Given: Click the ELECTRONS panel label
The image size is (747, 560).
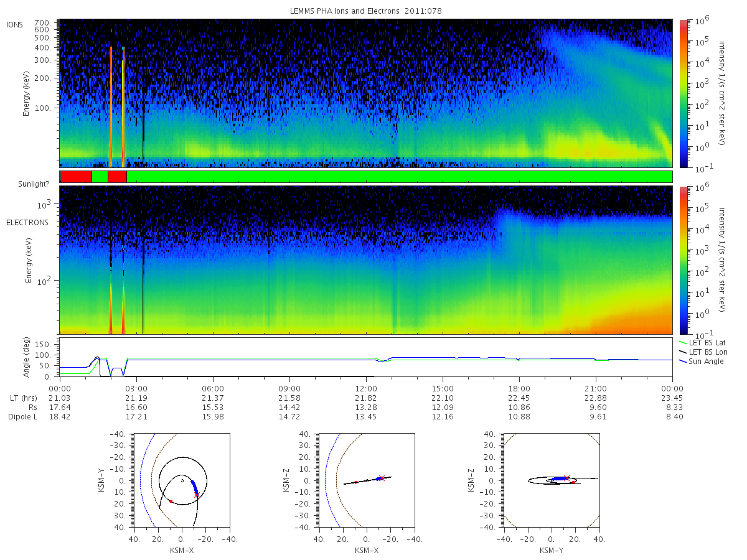Looking at the screenshot, I should [x=27, y=222].
